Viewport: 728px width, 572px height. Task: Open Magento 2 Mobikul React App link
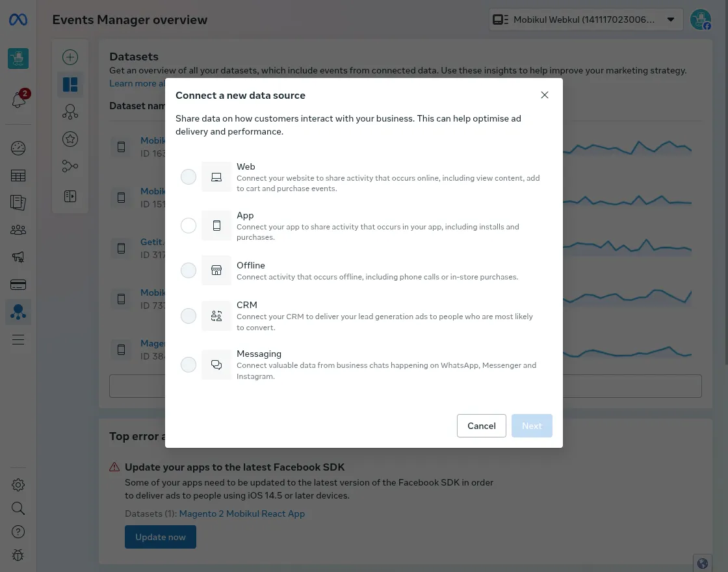(242, 513)
